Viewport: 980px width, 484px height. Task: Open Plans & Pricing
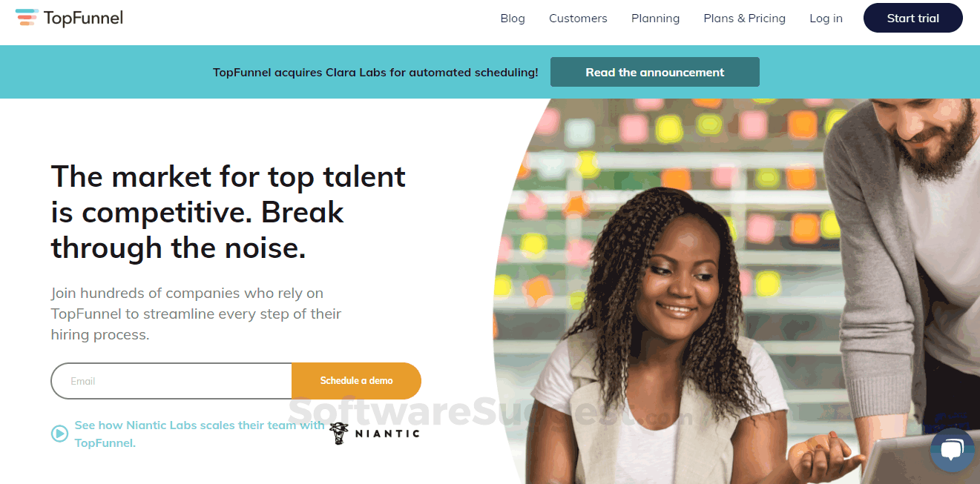click(744, 18)
